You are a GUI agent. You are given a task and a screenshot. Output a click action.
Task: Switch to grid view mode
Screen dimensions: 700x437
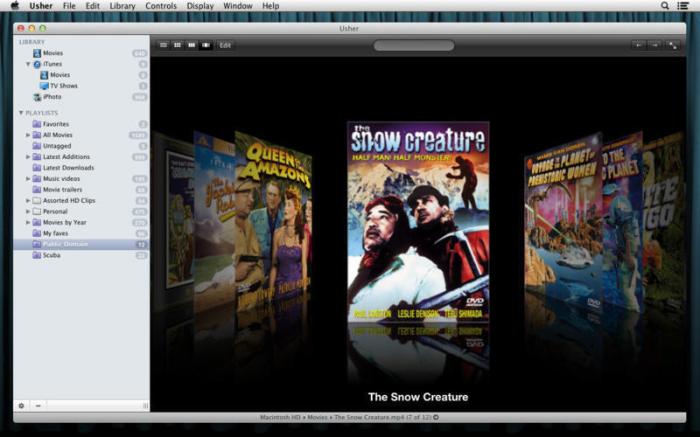click(x=178, y=45)
